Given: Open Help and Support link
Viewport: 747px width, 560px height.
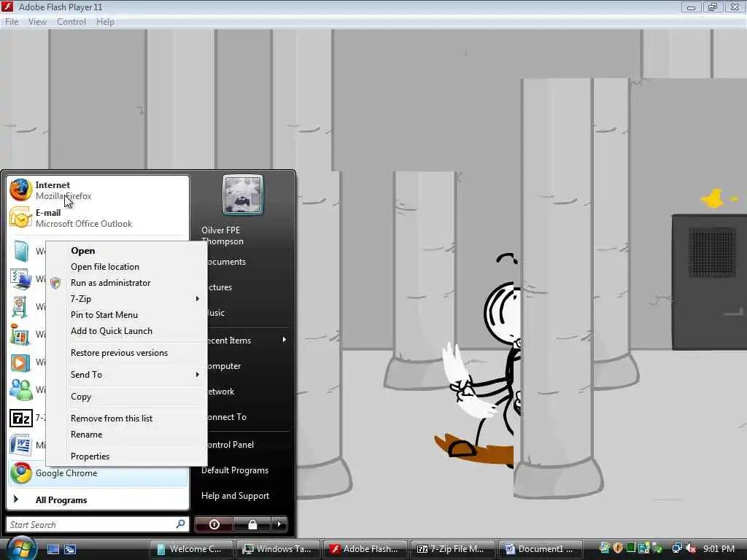Looking at the screenshot, I should point(236,496).
